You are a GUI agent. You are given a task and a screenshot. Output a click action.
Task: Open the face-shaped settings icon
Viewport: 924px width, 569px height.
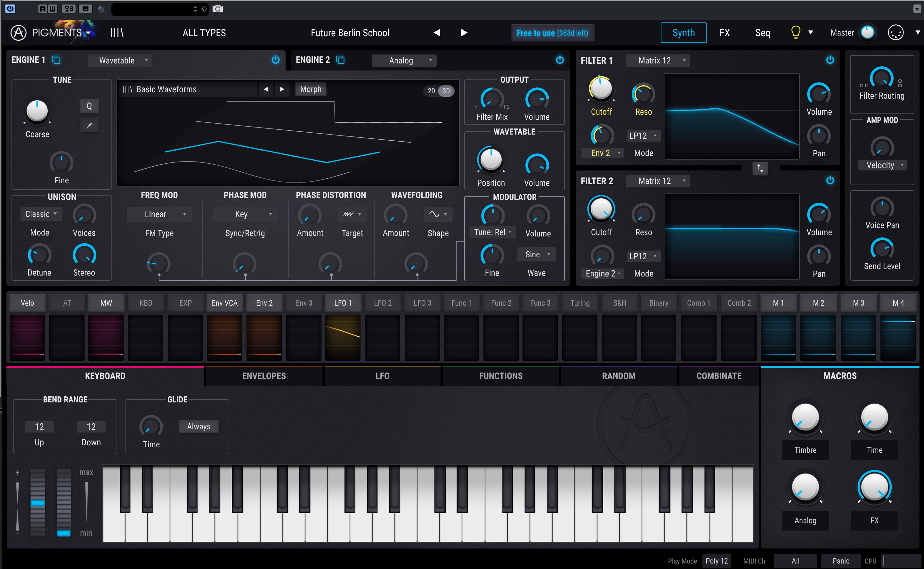(896, 33)
